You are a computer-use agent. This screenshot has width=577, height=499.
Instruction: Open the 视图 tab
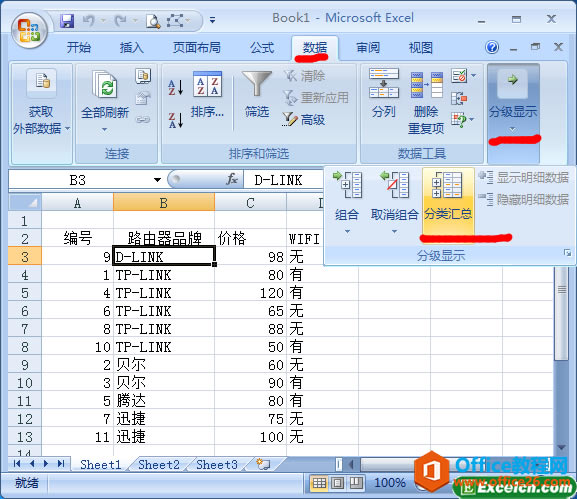421,48
